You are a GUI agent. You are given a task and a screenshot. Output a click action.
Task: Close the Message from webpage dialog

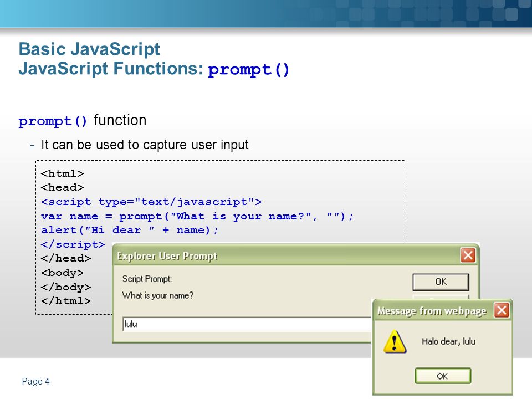pyautogui.click(x=502, y=310)
